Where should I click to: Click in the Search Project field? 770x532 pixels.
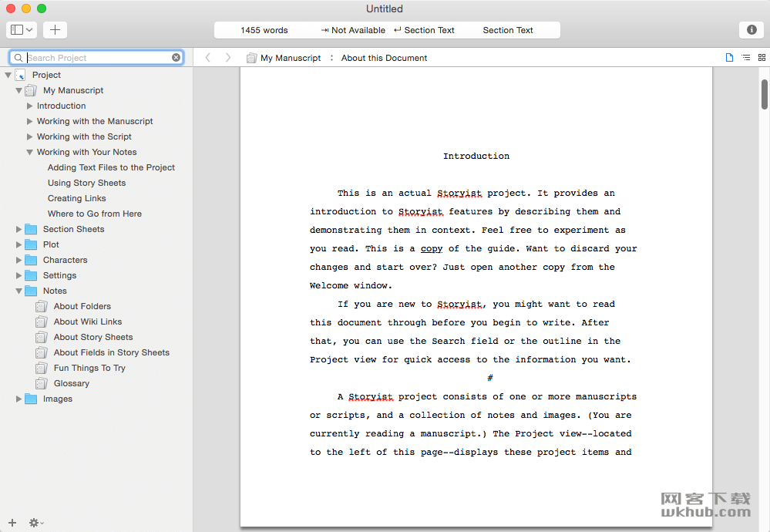pos(98,58)
